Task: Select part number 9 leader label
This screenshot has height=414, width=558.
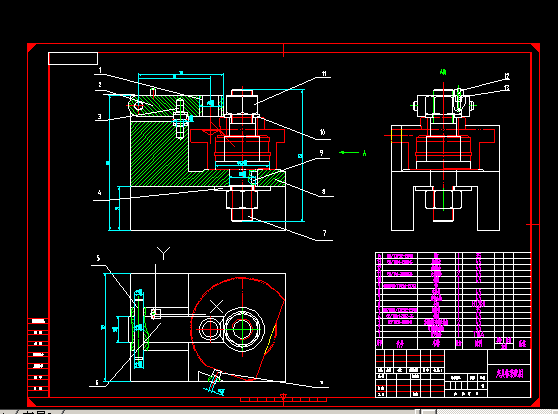Action: point(321,153)
